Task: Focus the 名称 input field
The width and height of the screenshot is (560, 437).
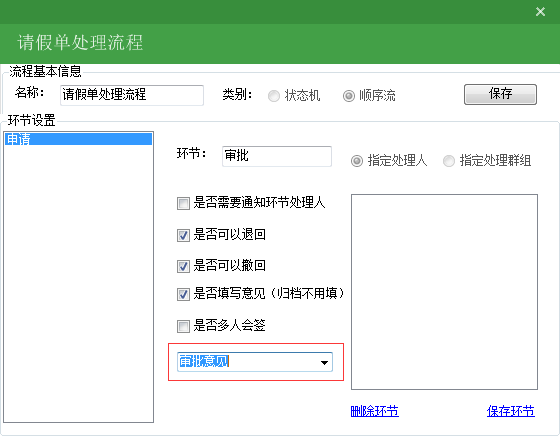Action: tap(132, 95)
